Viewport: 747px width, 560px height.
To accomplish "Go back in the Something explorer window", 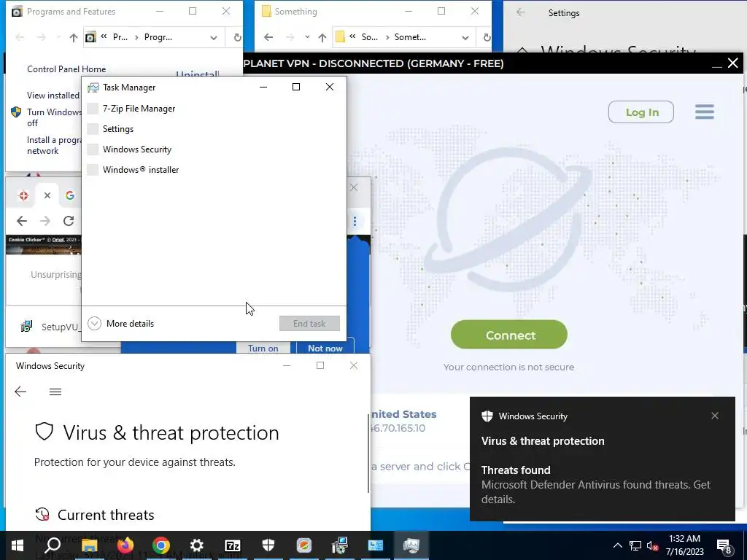I will pos(268,37).
